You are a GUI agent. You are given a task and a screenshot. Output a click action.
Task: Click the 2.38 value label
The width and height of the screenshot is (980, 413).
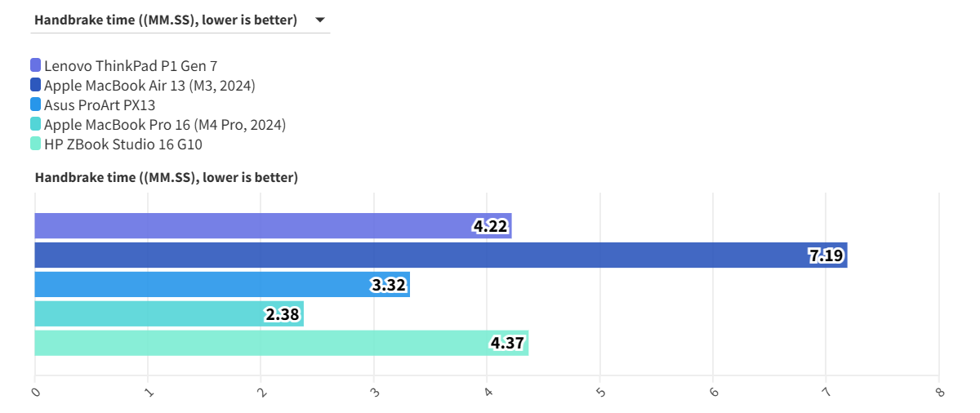pyautogui.click(x=283, y=314)
